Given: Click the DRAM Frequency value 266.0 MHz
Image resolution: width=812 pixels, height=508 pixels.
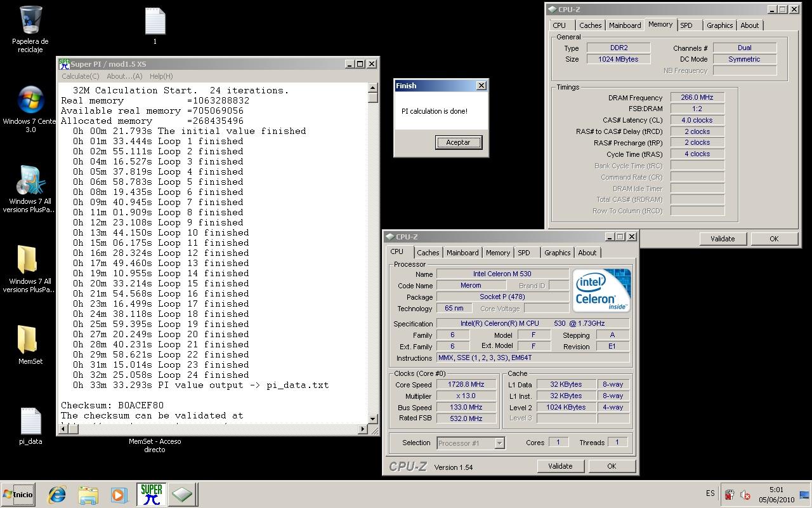Looking at the screenshot, I should 697,97.
